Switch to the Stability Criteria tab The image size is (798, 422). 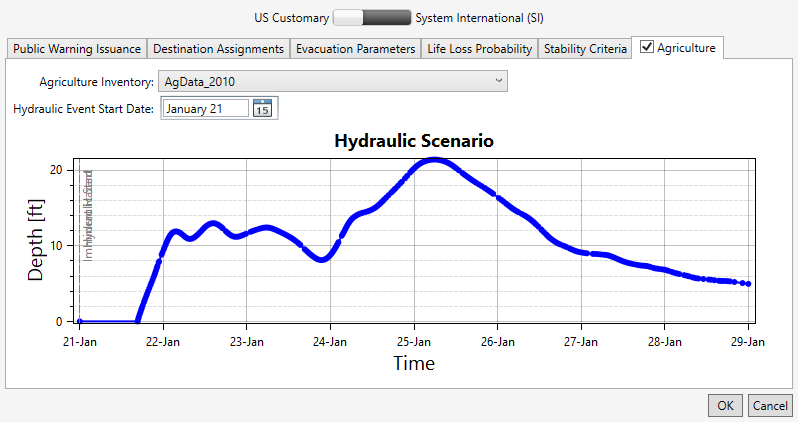click(585, 48)
